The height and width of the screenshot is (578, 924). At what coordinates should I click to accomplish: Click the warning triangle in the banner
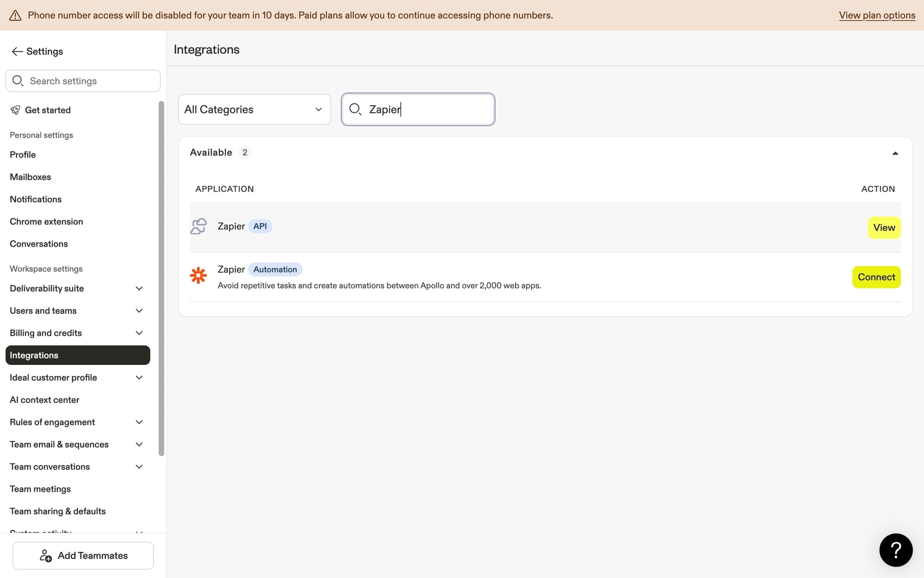[15, 15]
